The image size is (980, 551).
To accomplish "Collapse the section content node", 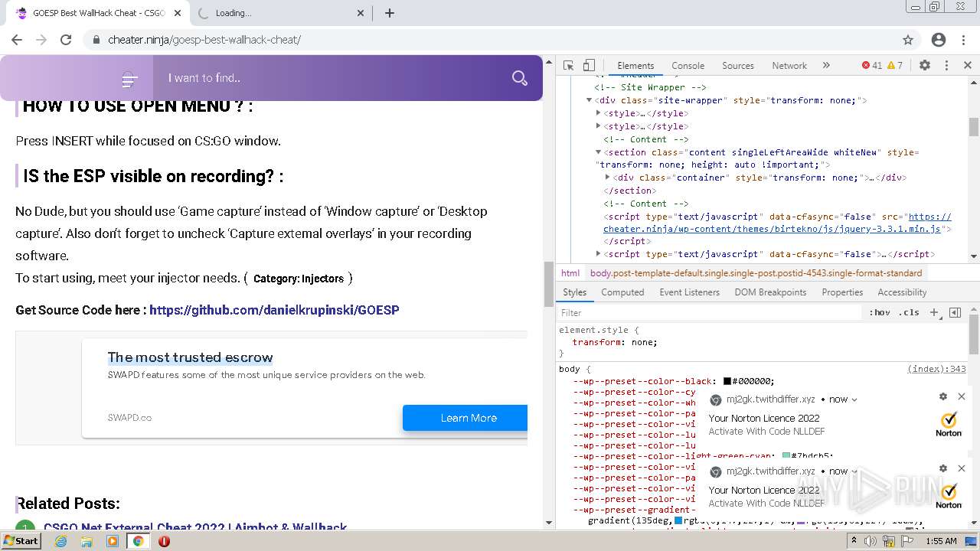I will click(599, 152).
